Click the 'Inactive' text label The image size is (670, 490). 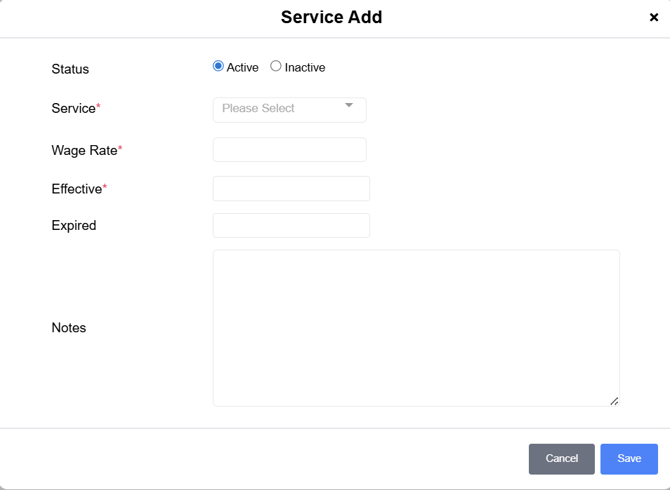pos(305,68)
